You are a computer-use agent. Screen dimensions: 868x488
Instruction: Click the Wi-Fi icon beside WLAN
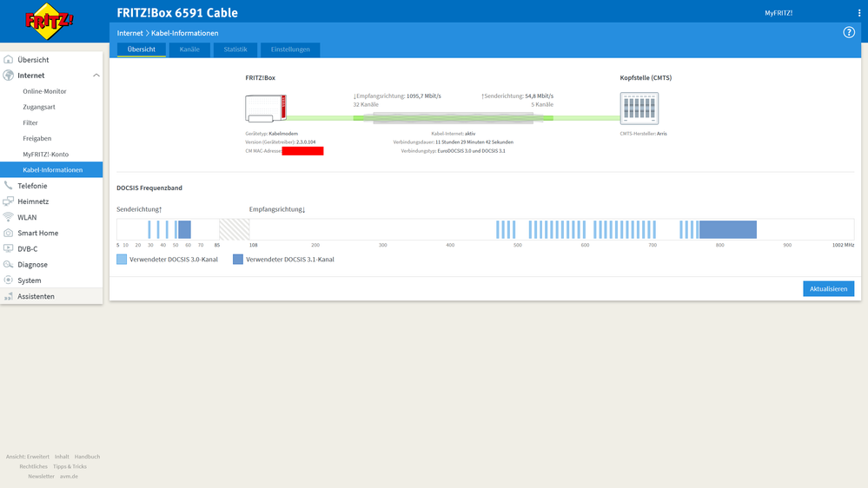pos(9,217)
